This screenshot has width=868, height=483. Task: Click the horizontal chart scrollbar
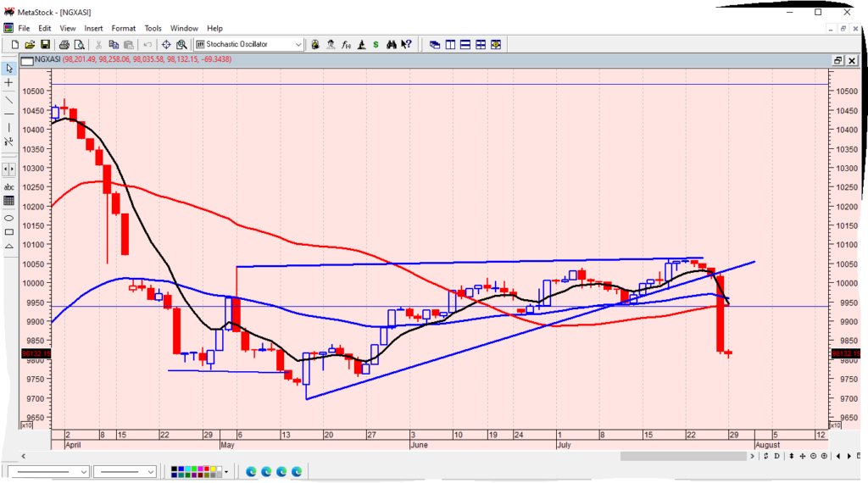678,457
